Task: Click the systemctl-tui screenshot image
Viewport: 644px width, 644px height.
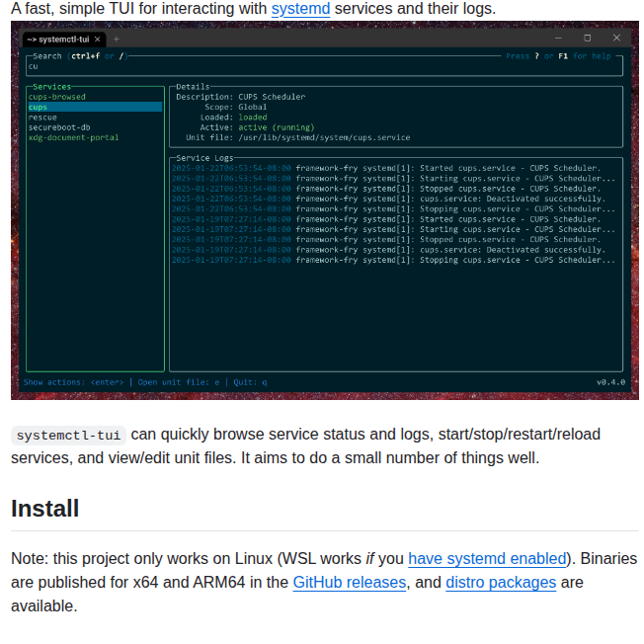Action: tap(325, 210)
